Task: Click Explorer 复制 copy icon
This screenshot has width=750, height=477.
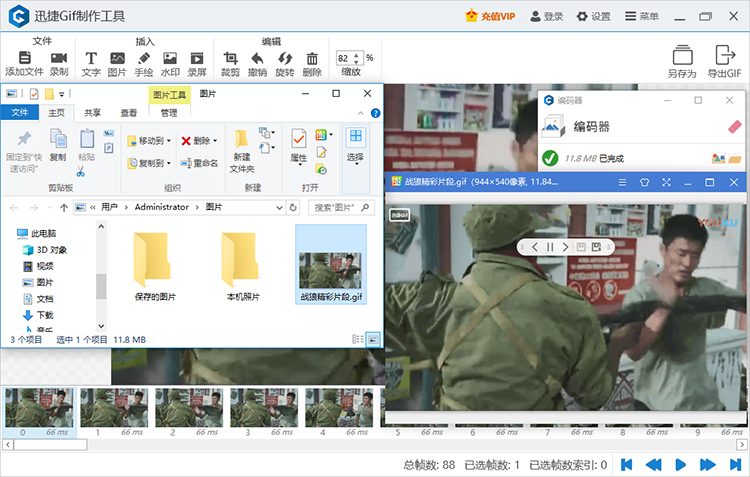Action: click(x=58, y=139)
